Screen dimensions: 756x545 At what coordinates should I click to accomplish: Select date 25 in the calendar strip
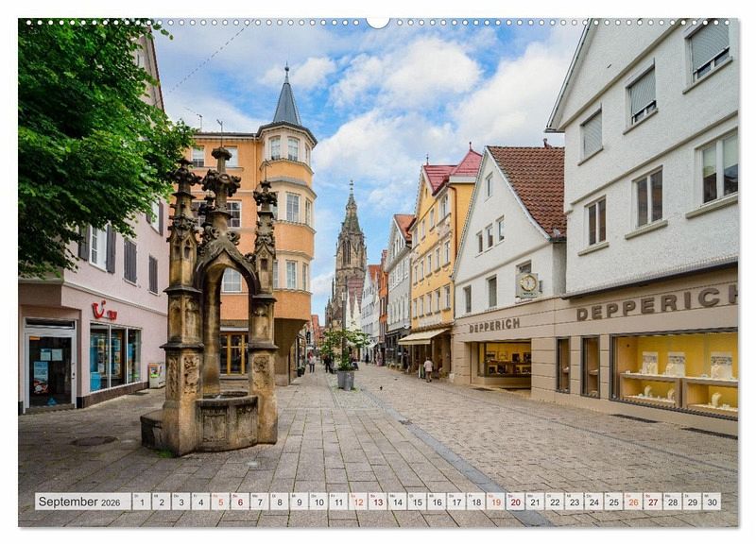point(613,502)
